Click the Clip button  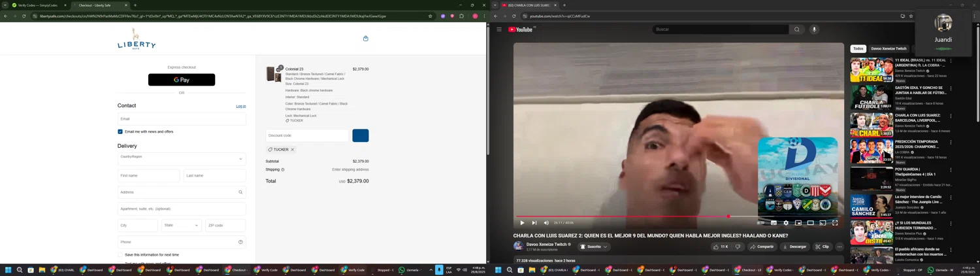[x=822, y=247]
